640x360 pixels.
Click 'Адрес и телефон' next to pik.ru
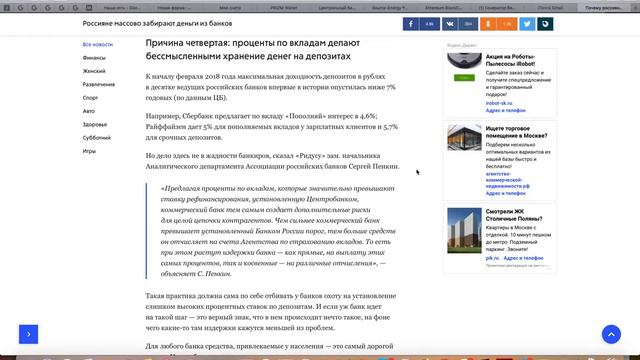[523, 258]
